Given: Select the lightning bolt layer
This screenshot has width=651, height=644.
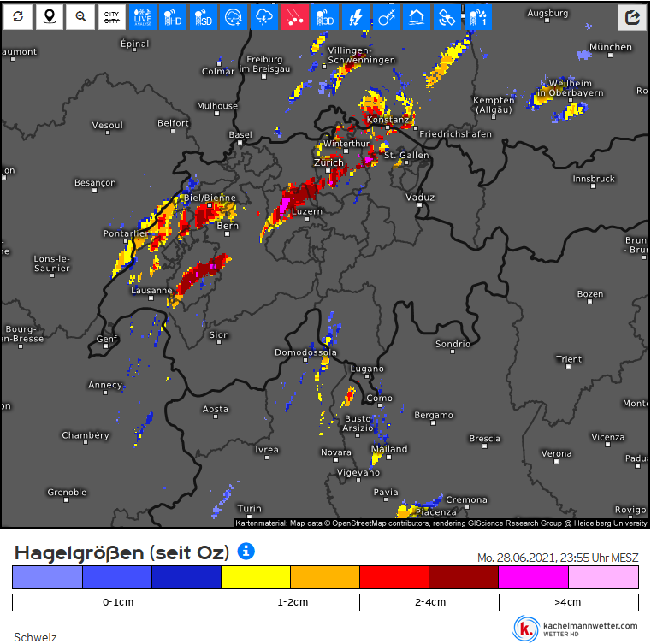Looking at the screenshot, I should click(356, 17).
